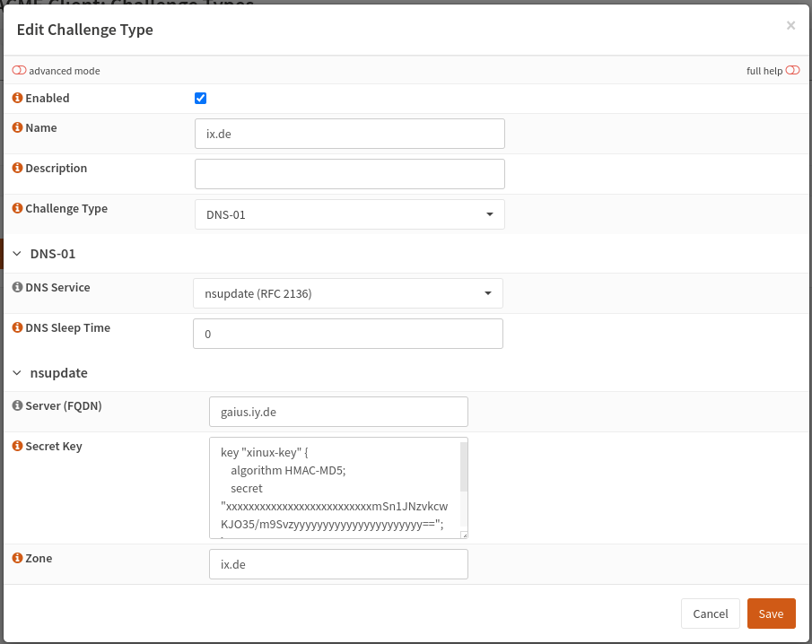Click into the Description text field
The width and height of the screenshot is (812, 644).
coord(349,174)
